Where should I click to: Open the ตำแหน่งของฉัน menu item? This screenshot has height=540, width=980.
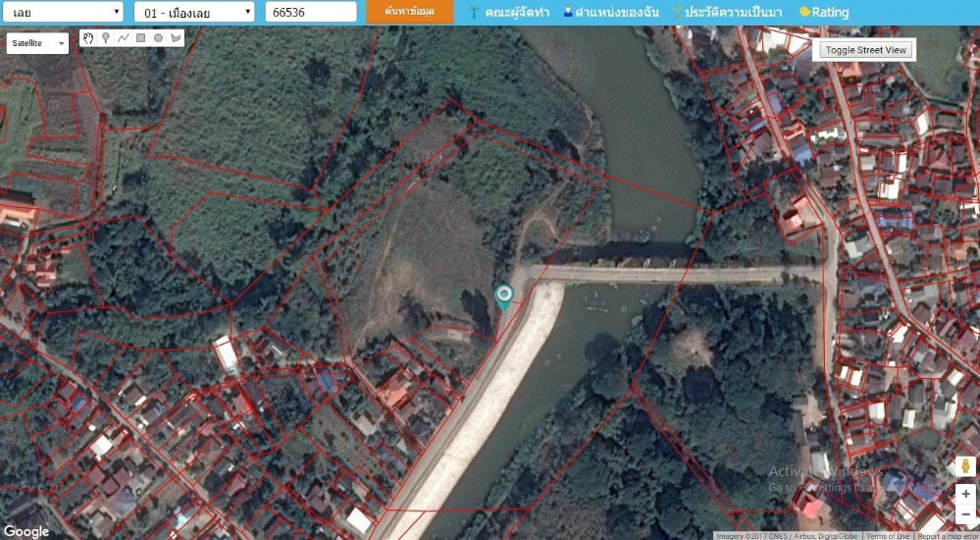[609, 13]
